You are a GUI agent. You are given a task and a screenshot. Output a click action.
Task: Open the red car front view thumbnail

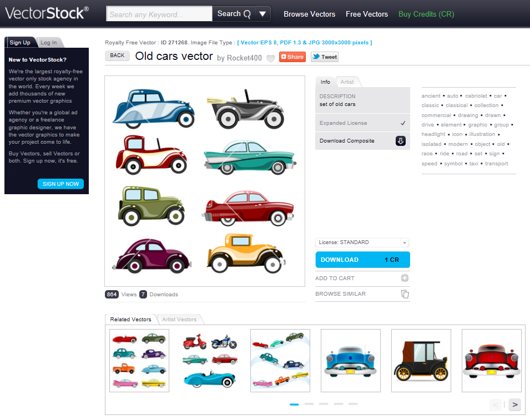pos(492,361)
